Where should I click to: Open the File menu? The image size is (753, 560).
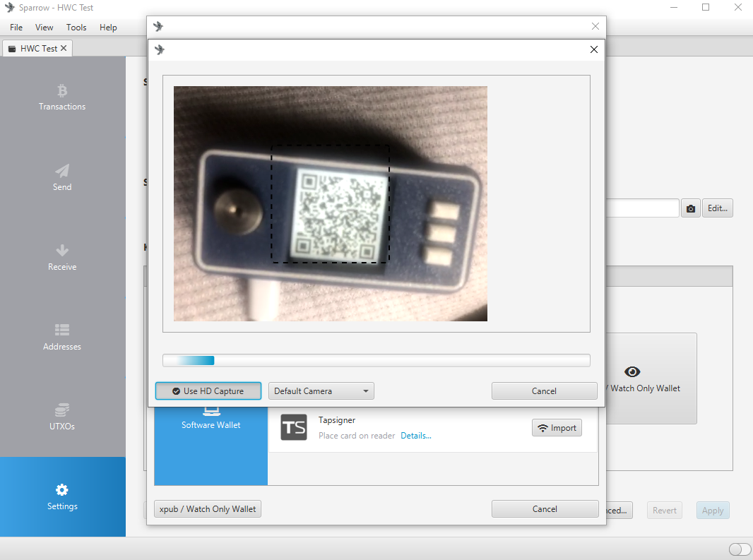pyautogui.click(x=16, y=28)
